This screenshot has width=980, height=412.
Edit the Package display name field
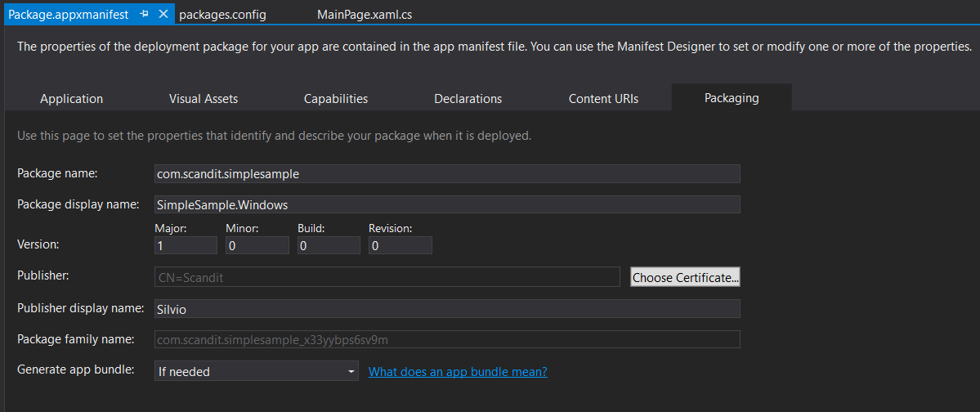(447, 204)
